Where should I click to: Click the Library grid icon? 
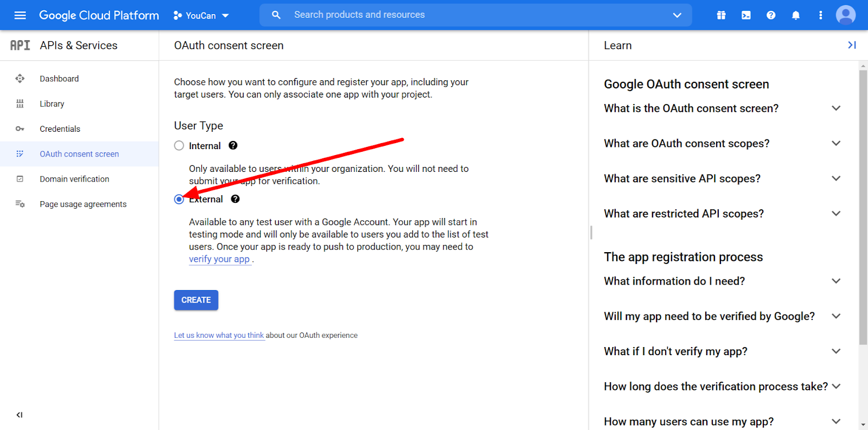click(20, 104)
